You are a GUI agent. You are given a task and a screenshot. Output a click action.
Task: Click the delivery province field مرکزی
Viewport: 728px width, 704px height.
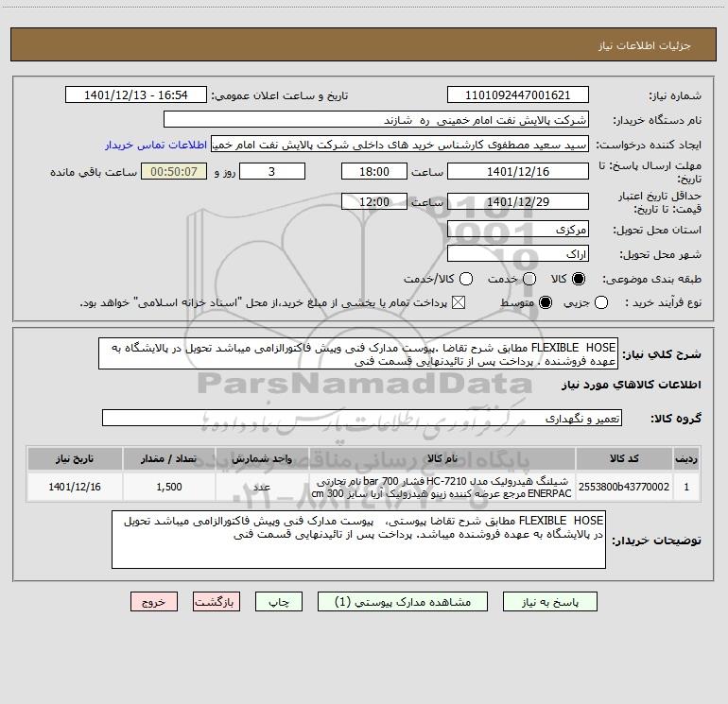coord(518,230)
